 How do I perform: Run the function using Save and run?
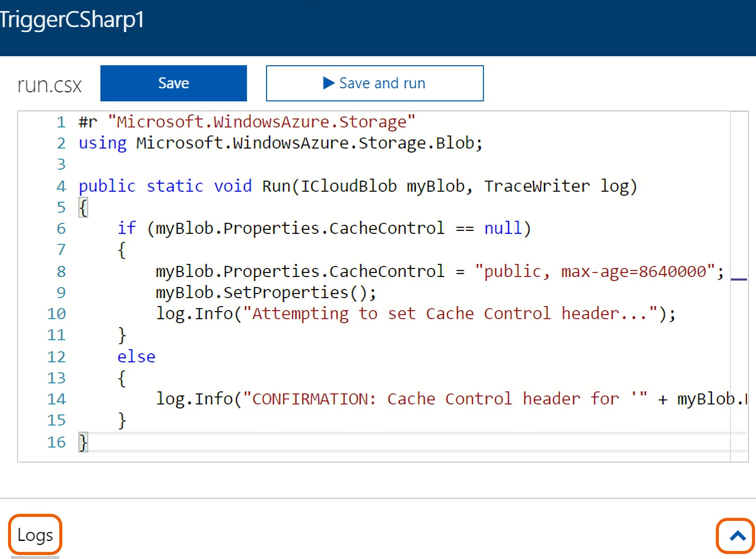pos(374,83)
